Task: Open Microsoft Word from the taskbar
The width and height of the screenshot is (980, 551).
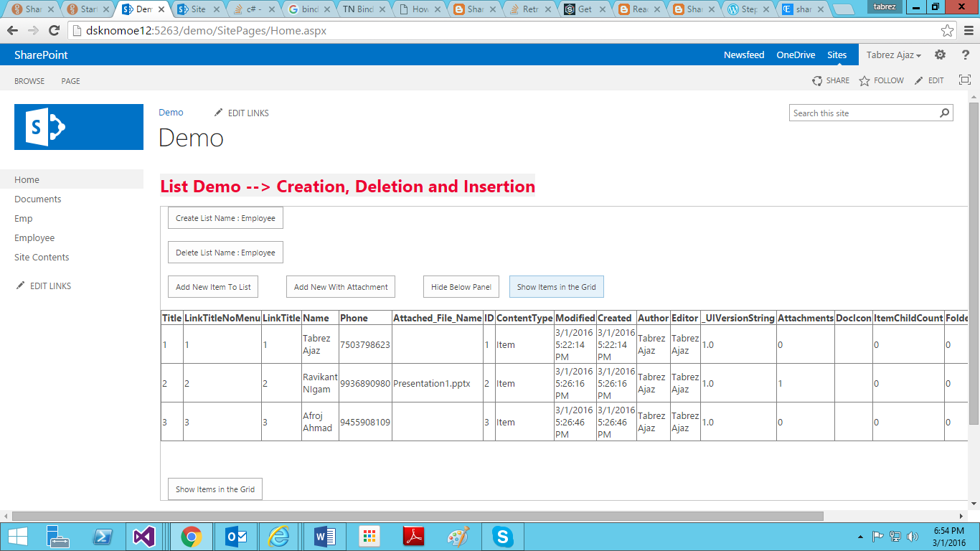Action: pos(324,536)
